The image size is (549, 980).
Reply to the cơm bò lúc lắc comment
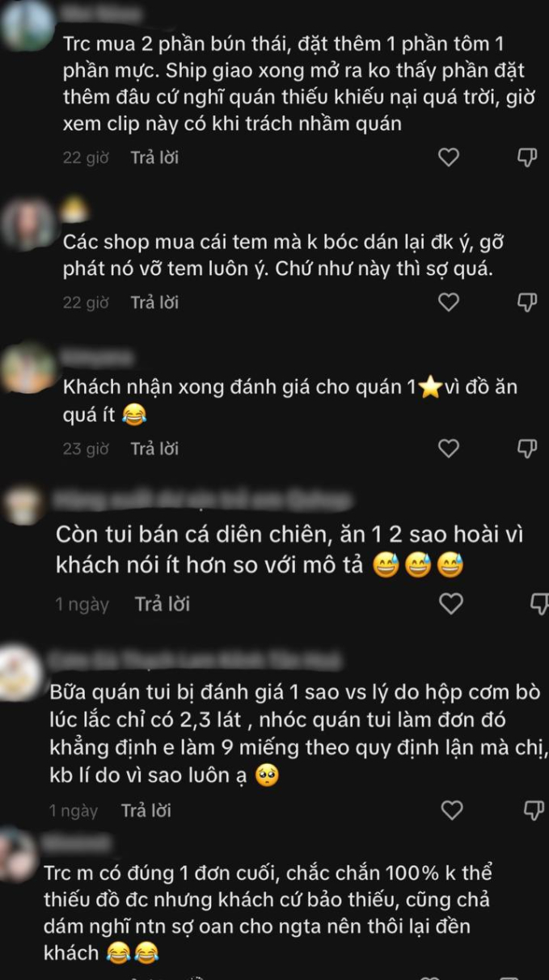point(146,810)
